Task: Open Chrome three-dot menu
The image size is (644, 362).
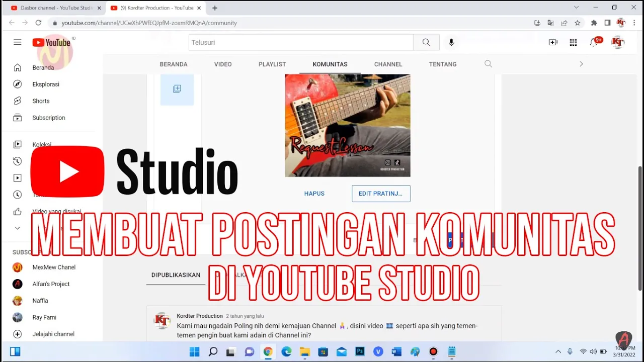Action: (634, 23)
